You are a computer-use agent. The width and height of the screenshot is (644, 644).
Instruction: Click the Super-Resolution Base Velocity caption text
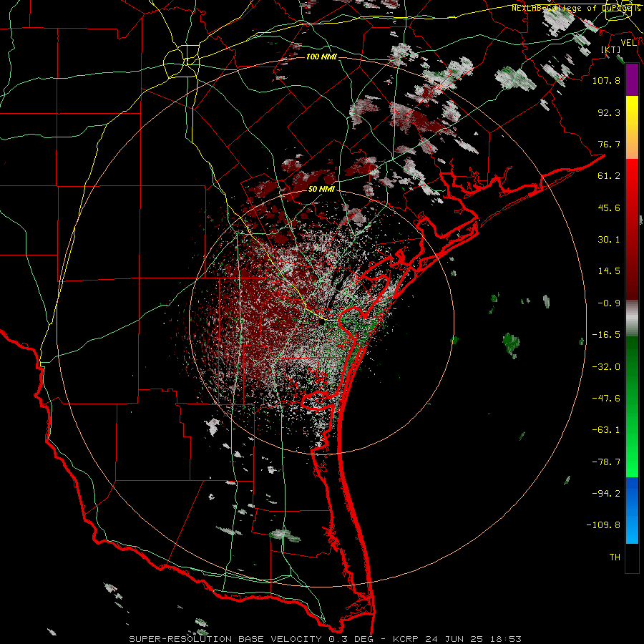325,639
